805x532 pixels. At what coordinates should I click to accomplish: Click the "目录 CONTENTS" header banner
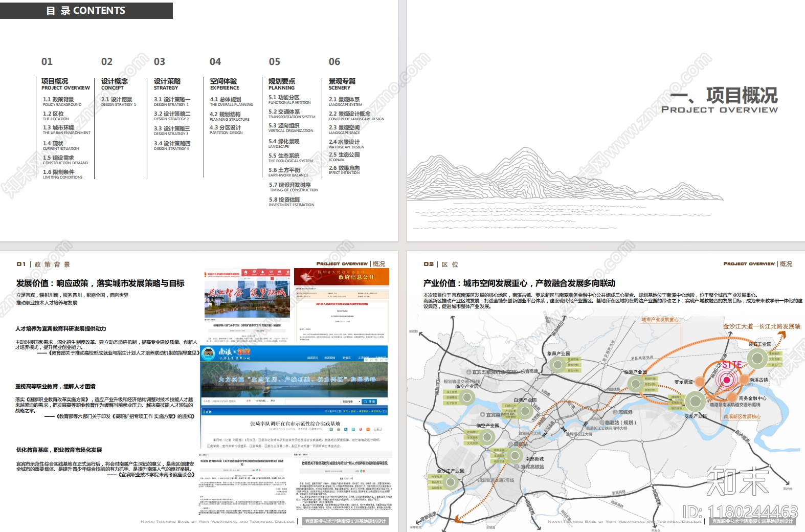click(86, 11)
